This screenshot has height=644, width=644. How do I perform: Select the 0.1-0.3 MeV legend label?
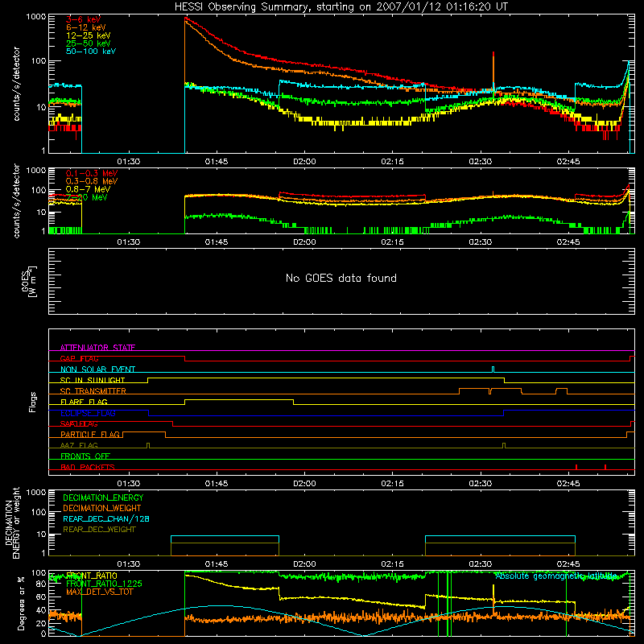coord(92,173)
